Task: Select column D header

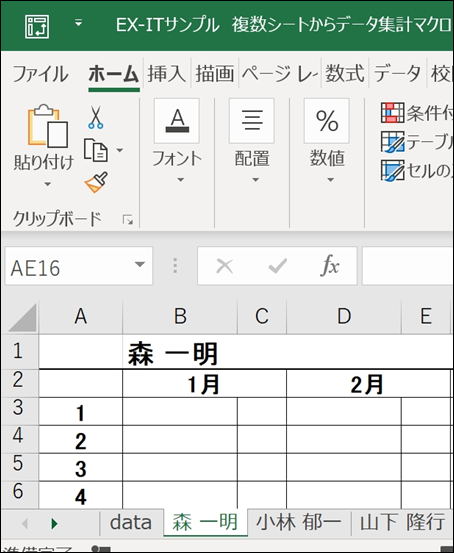Action: [x=344, y=316]
